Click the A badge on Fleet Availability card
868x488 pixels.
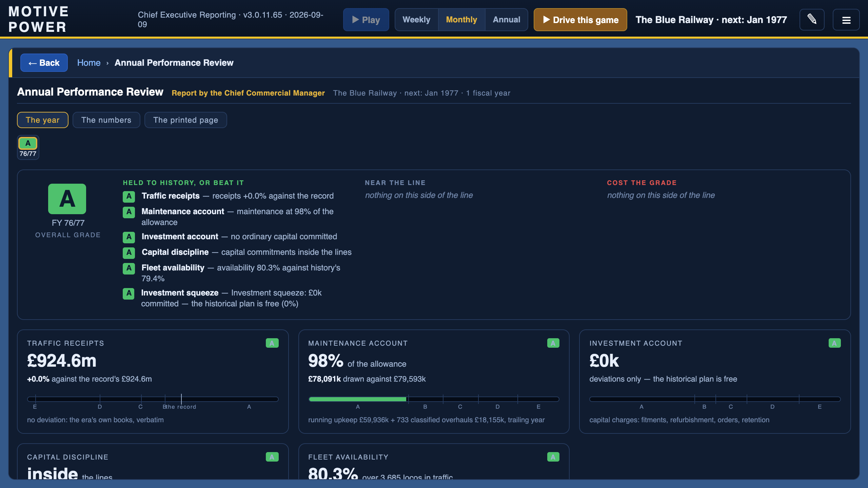(x=553, y=457)
